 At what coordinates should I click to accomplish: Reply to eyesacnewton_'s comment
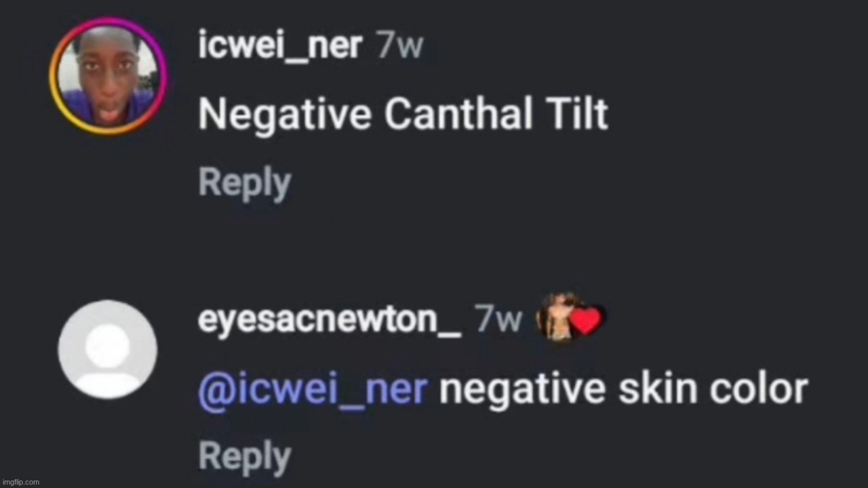tap(245, 456)
